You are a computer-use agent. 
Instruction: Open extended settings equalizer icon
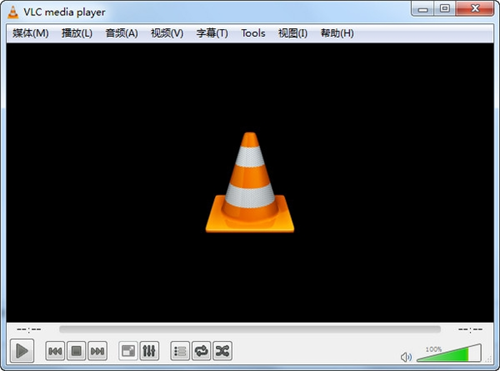click(x=149, y=351)
